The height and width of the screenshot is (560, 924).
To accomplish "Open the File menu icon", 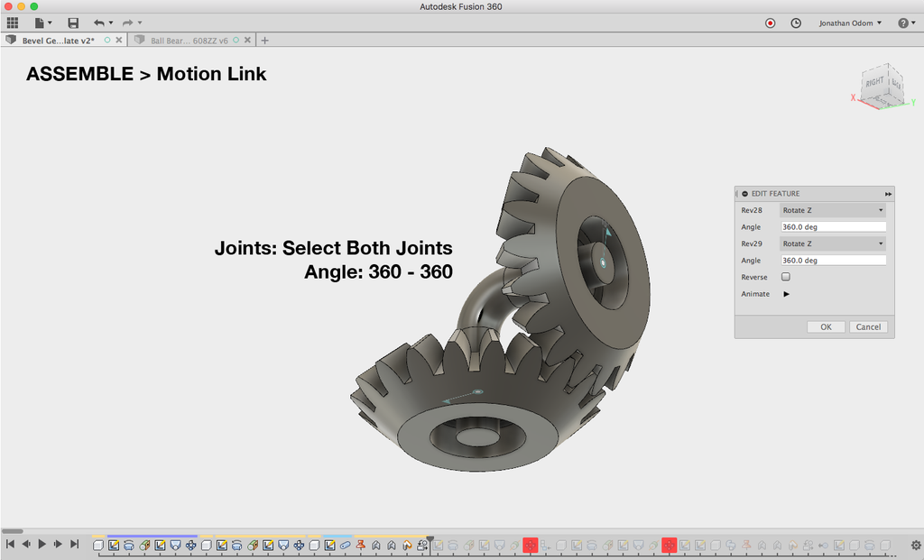I will [40, 23].
